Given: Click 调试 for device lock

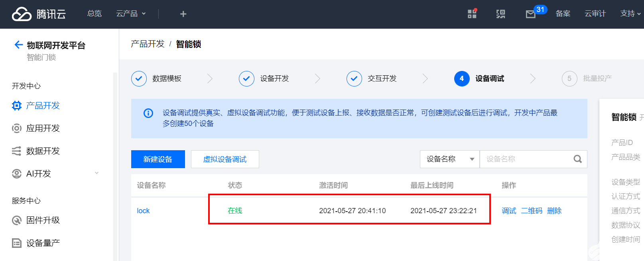Looking at the screenshot, I should (509, 211).
